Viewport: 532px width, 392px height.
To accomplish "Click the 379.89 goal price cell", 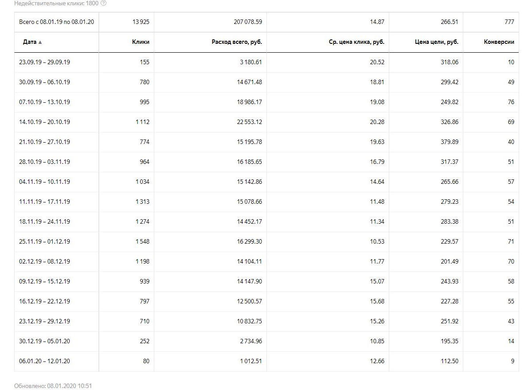I will (x=449, y=142).
